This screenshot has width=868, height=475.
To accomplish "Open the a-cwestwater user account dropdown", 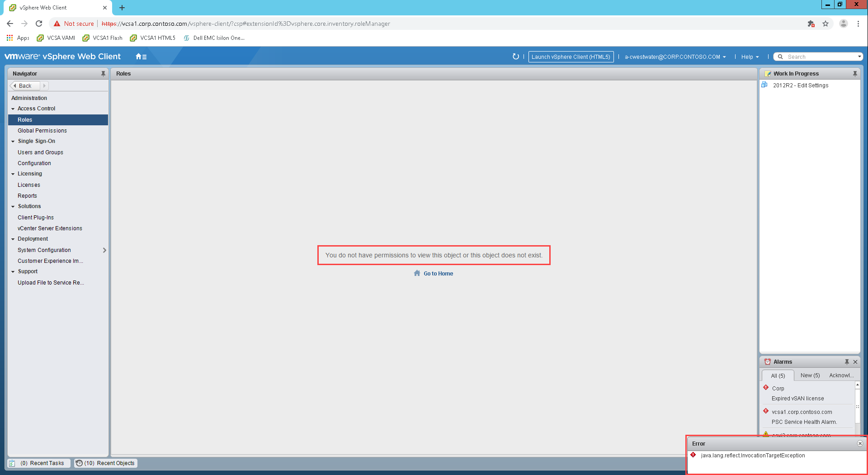I will (675, 57).
